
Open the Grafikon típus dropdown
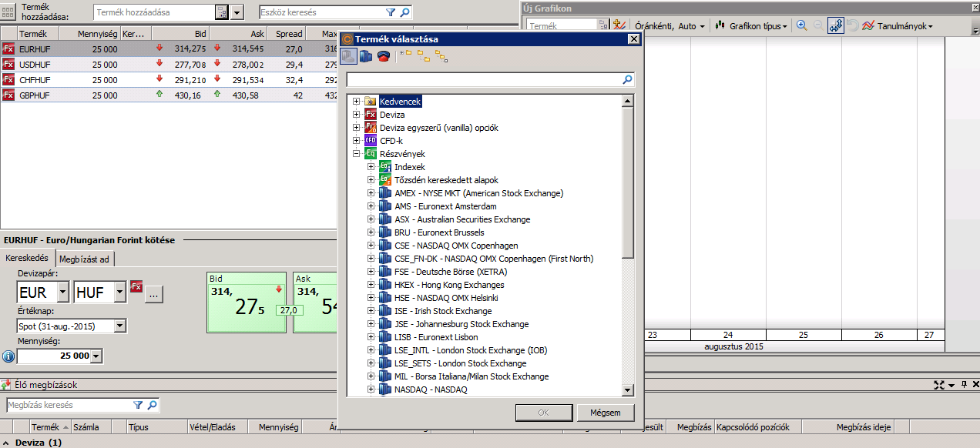point(751,26)
